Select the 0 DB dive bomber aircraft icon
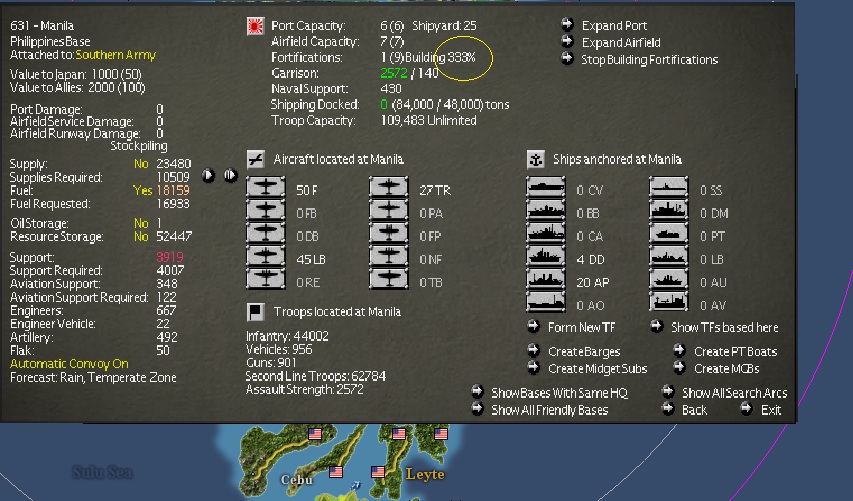853x501 pixels. pyautogui.click(x=265, y=233)
